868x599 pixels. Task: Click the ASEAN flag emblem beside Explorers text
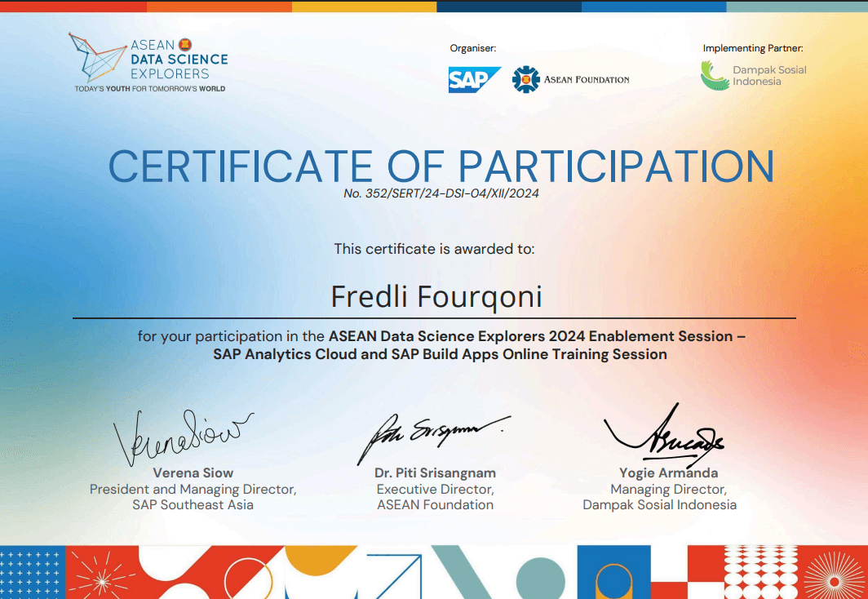[x=184, y=47]
